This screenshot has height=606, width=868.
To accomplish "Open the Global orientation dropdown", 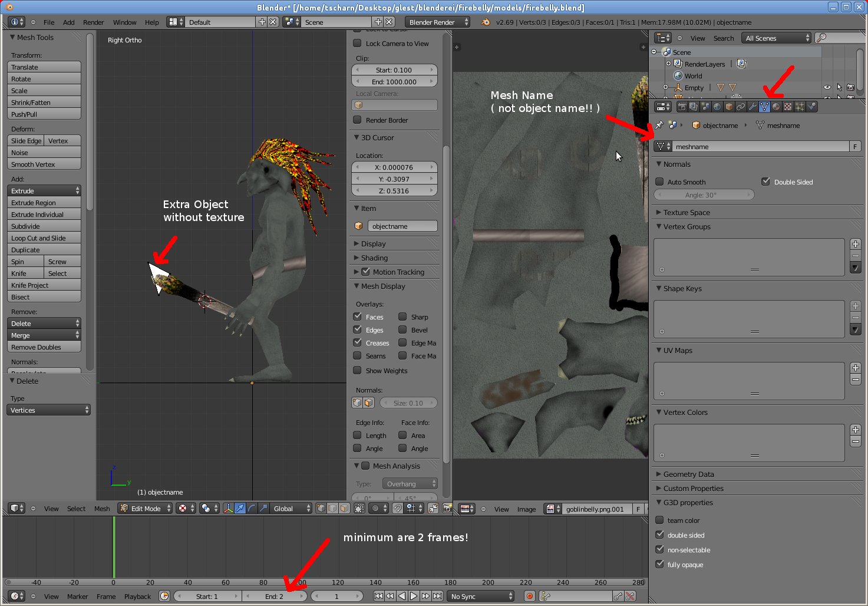I will [291, 508].
